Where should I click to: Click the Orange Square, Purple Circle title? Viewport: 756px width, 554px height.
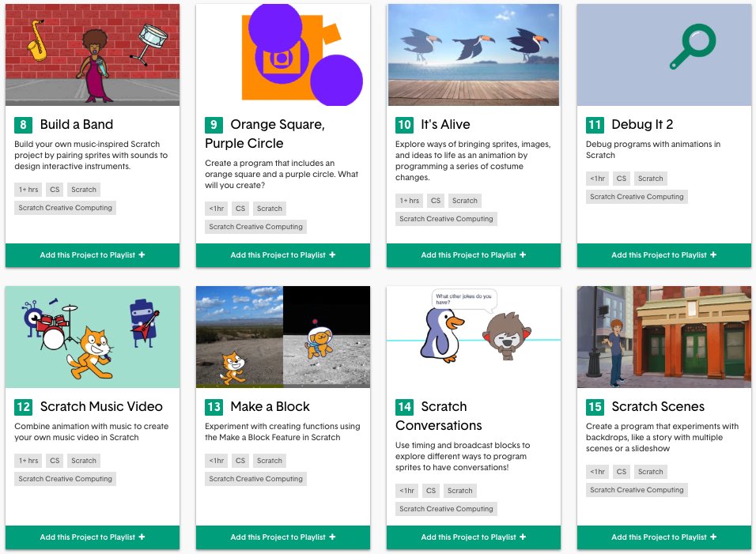point(265,134)
